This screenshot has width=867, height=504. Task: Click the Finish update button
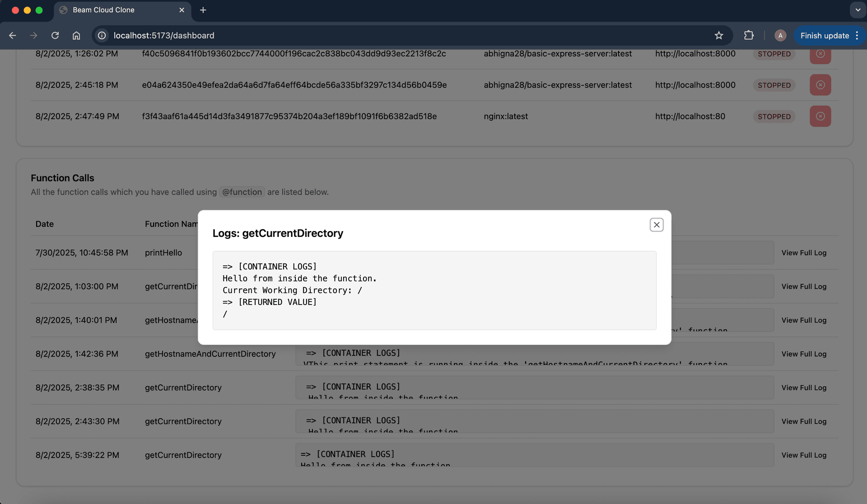[x=824, y=35]
